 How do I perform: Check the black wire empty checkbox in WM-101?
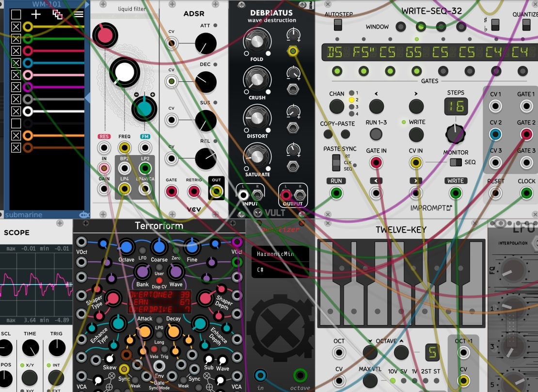pyautogui.click(x=16, y=123)
